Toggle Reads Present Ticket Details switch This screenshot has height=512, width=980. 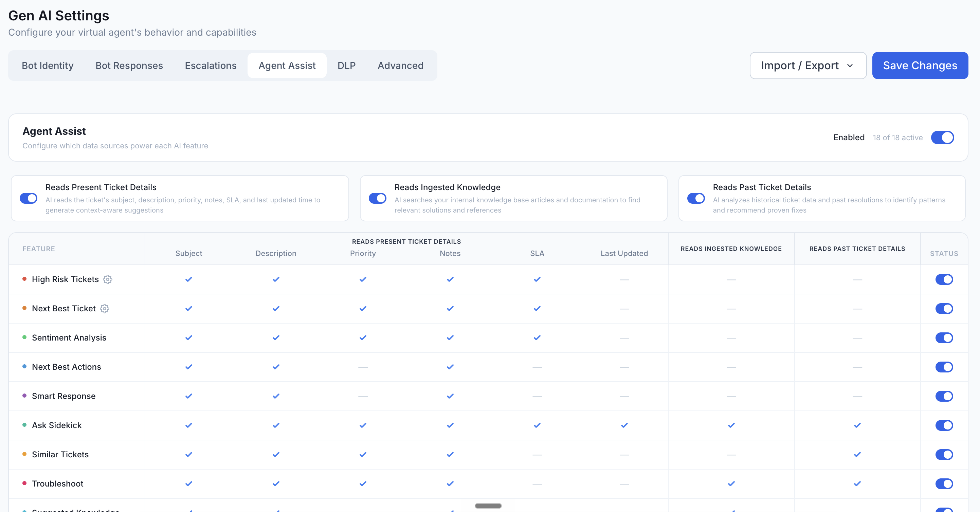29,199
